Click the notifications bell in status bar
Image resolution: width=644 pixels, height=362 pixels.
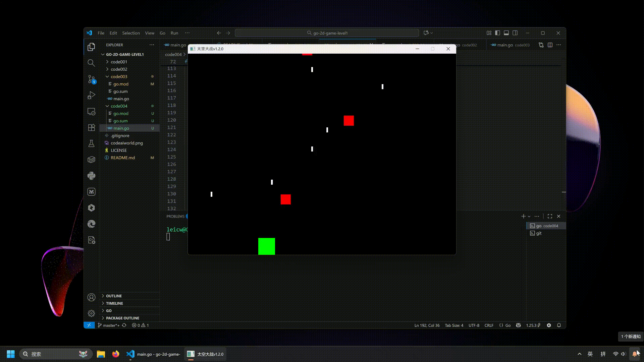559,325
